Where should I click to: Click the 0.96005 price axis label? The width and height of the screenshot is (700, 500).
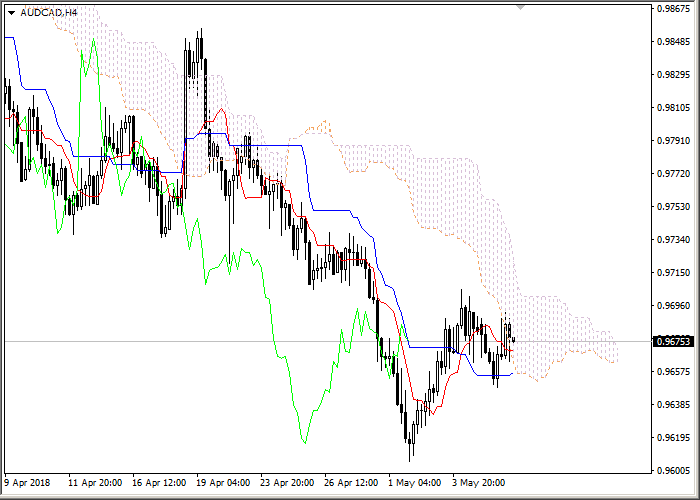click(673, 470)
